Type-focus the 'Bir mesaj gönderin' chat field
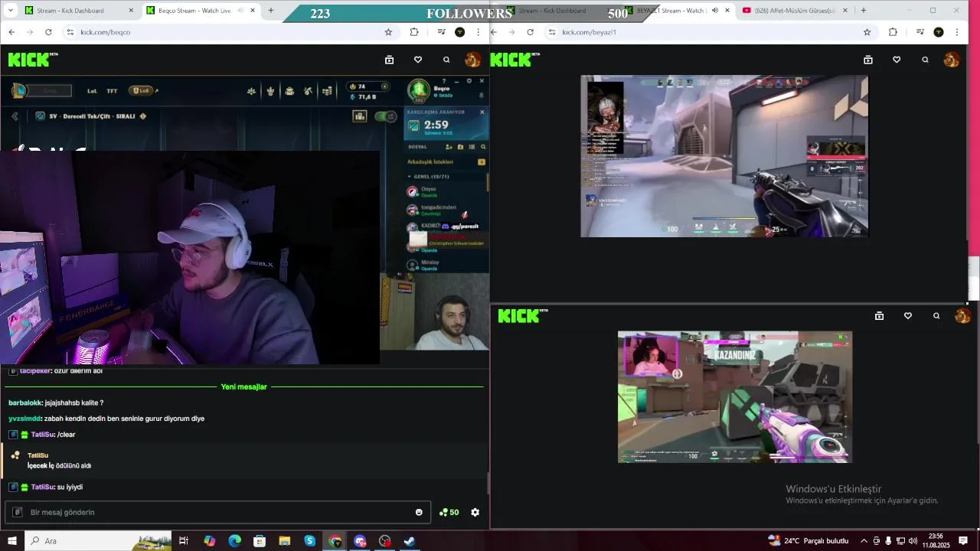 tap(218, 512)
